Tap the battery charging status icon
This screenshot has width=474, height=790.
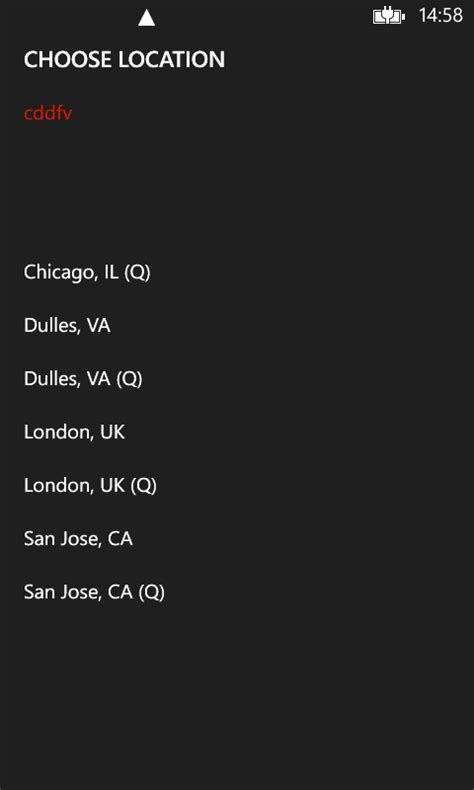(x=388, y=17)
